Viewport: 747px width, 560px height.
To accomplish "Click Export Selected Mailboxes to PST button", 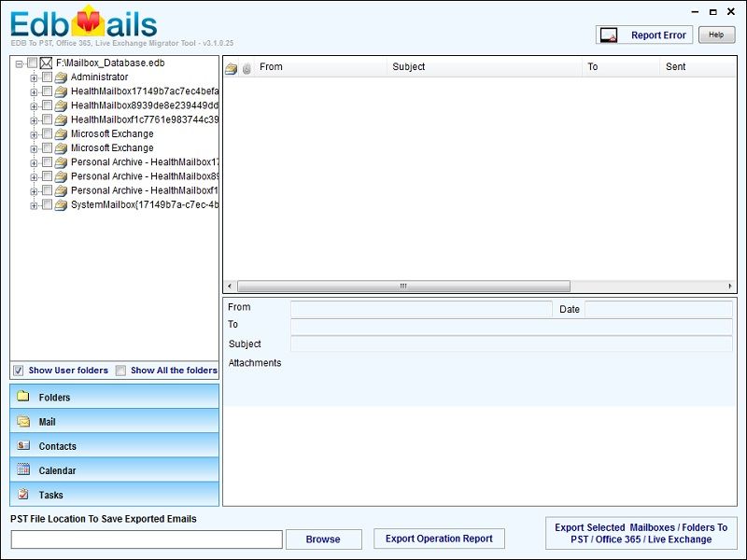I will tap(641, 533).
